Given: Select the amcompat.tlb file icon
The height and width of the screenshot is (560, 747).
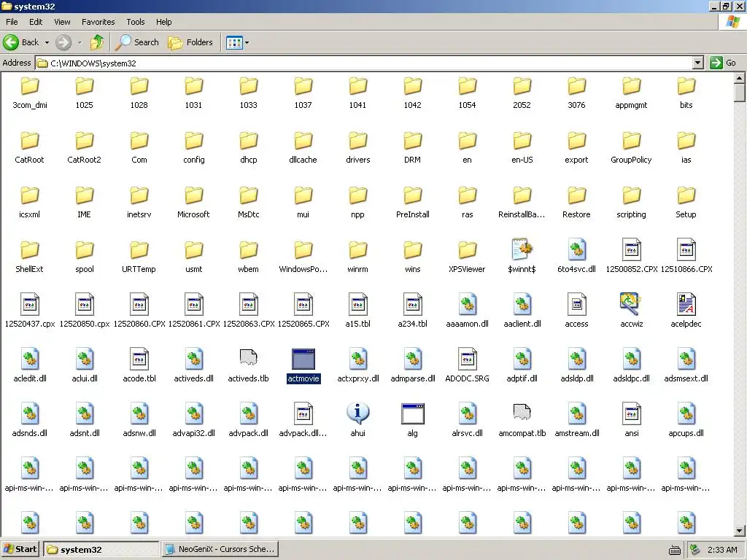Looking at the screenshot, I should 522,413.
